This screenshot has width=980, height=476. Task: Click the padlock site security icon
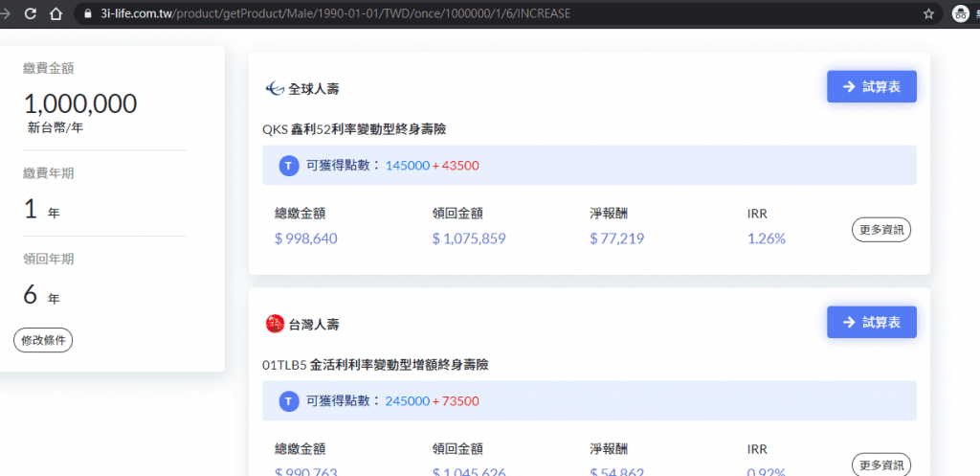(87, 13)
